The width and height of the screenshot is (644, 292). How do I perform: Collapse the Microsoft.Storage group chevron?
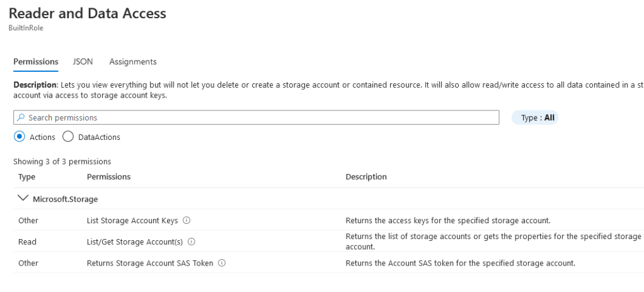23,199
